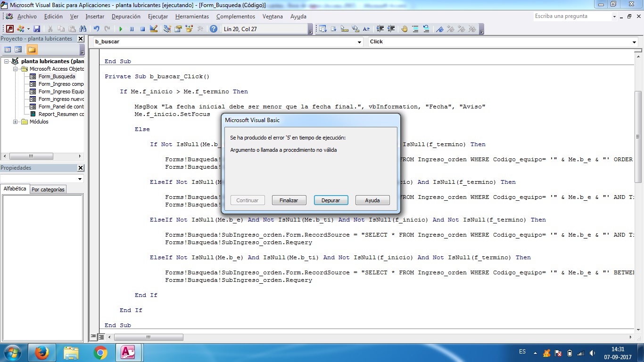Open Insert Module icon dropdown arrow
Screen dimensions: 644x362
point(28,29)
